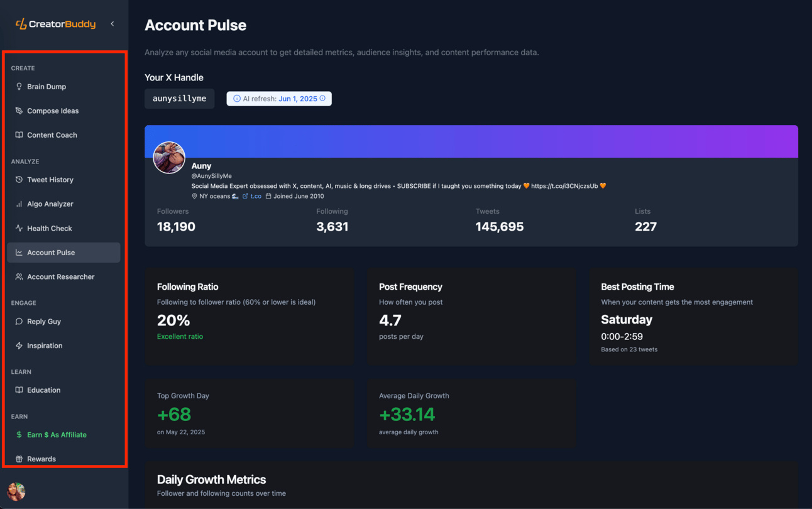Click the info icon before "AI refresh"
Image resolution: width=812 pixels, height=509 pixels.
237,99
